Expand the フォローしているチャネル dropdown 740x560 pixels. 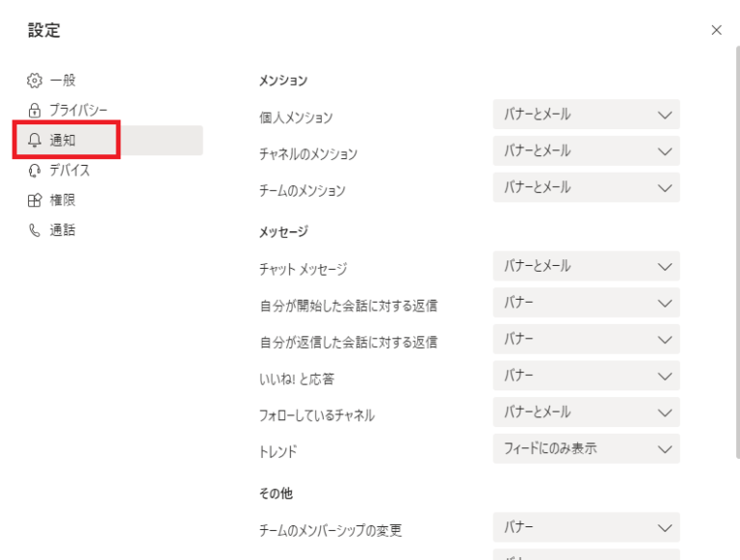586,413
